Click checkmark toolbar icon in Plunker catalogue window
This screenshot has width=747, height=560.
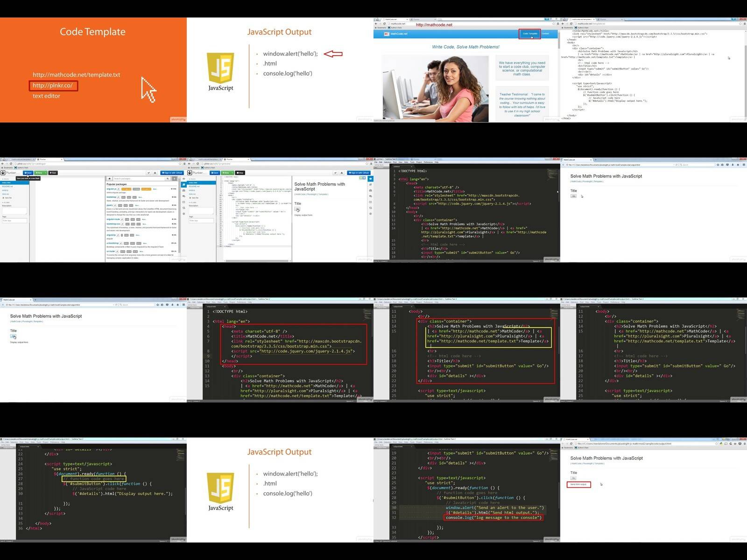click(x=148, y=173)
